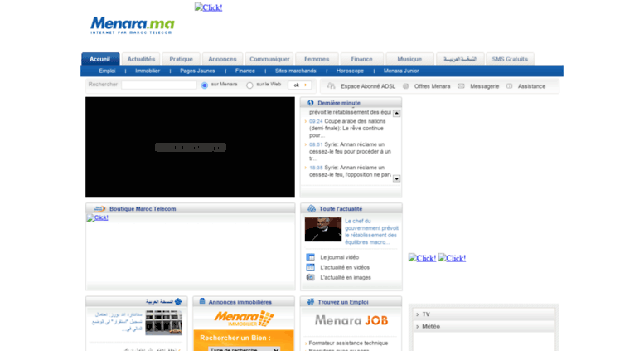
Task: Open Offres Menara link
Action: [x=432, y=86]
